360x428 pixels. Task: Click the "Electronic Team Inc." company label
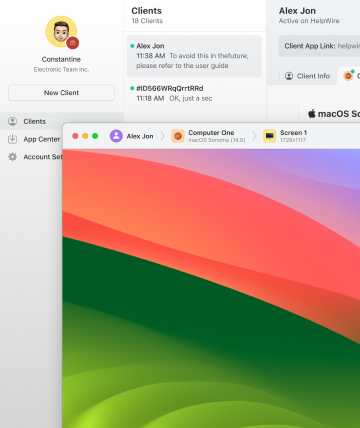point(61,69)
